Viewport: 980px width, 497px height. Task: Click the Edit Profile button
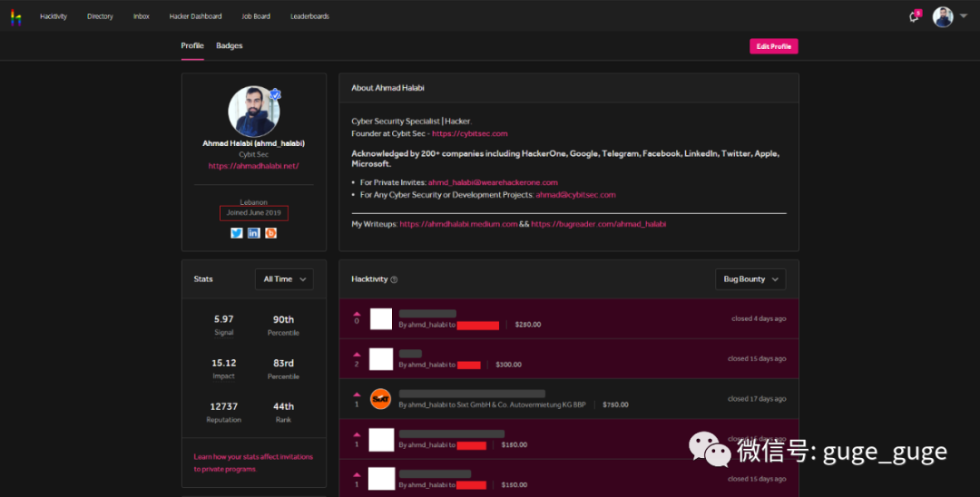coord(774,46)
